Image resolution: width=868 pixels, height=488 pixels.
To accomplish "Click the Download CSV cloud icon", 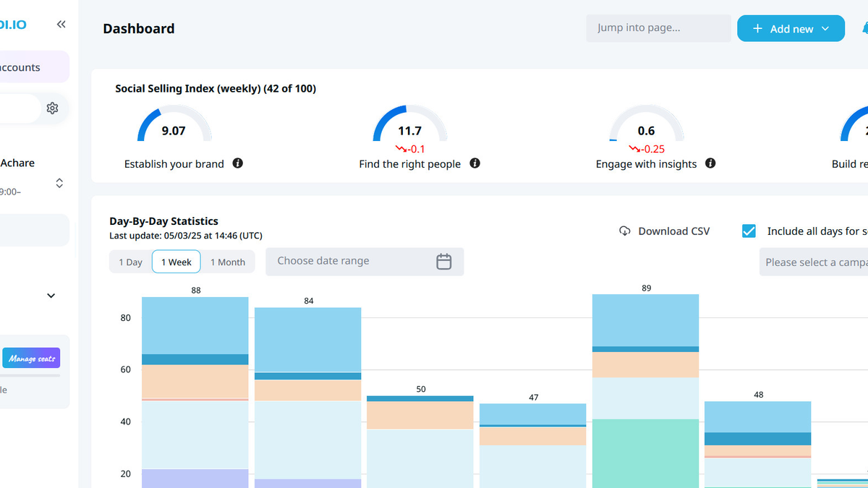I will pyautogui.click(x=625, y=231).
